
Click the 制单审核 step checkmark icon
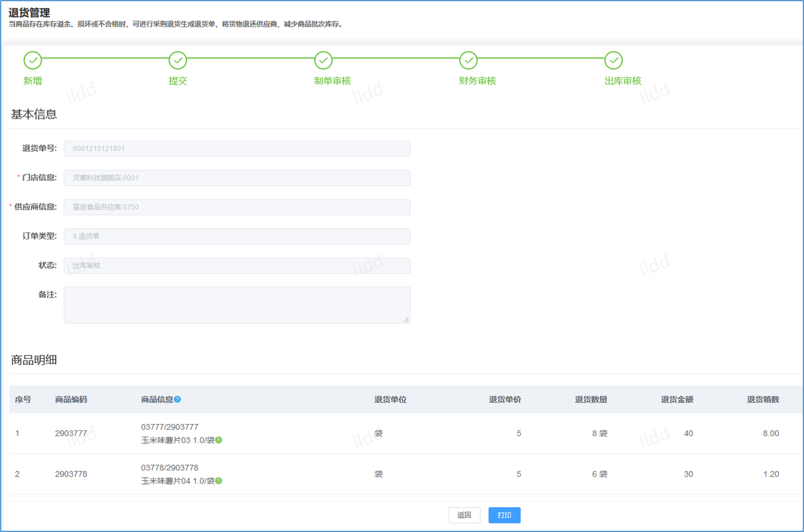(x=323, y=60)
